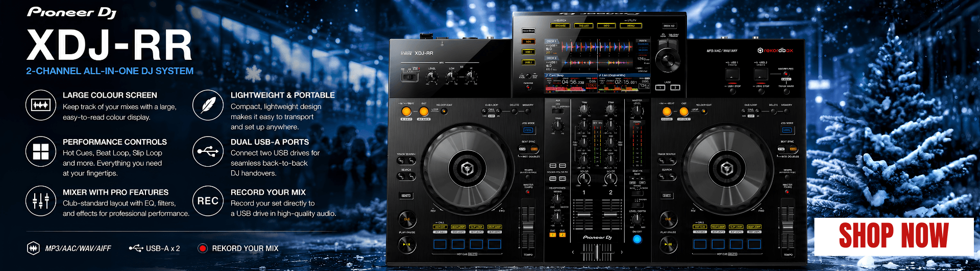Click 'Compact, lightweight design' description text
980x271 pixels.
[276, 117]
